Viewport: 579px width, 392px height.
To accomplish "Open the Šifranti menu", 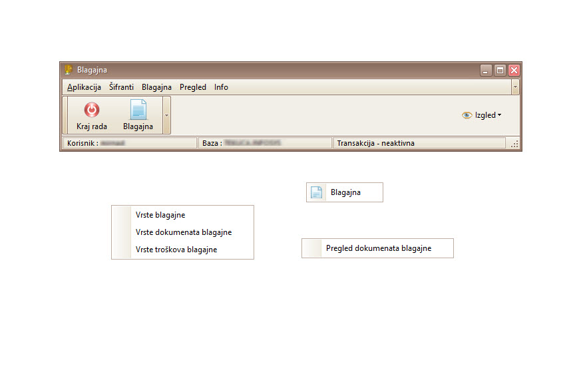I will click(x=121, y=87).
